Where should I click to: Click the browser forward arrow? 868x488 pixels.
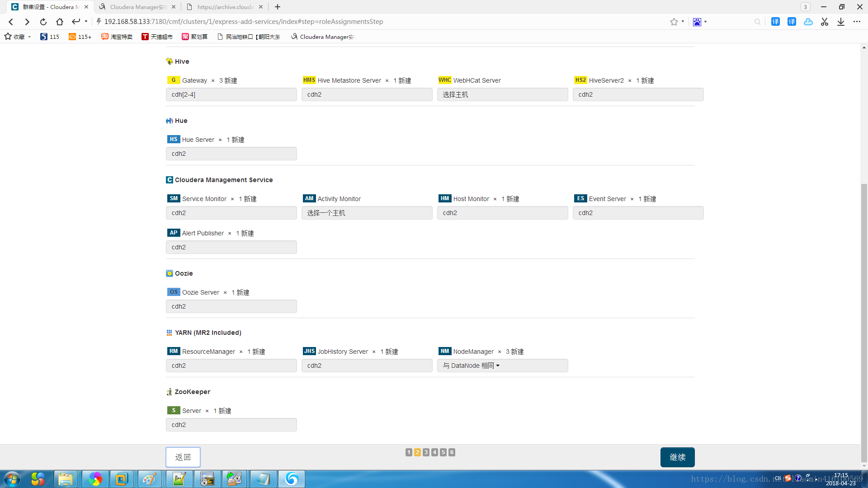[x=27, y=22]
